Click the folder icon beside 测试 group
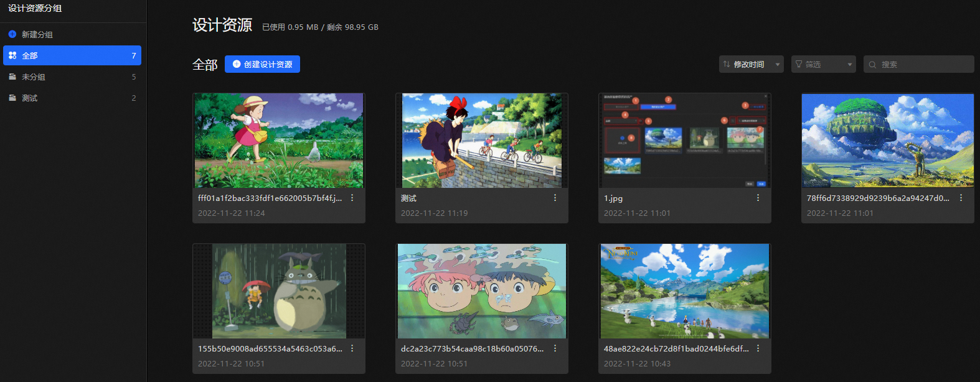Viewport: 980px width, 382px height. (x=12, y=98)
